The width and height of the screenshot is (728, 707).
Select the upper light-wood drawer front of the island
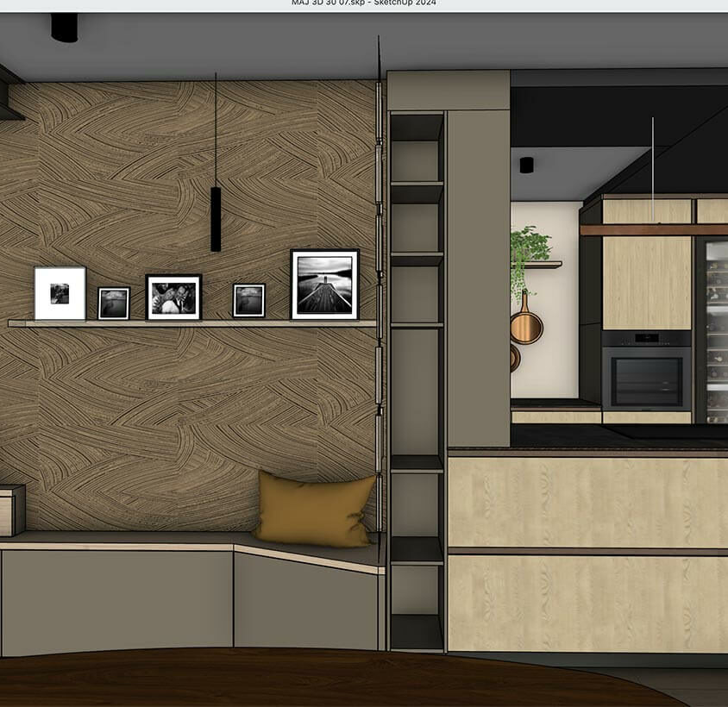click(587, 503)
